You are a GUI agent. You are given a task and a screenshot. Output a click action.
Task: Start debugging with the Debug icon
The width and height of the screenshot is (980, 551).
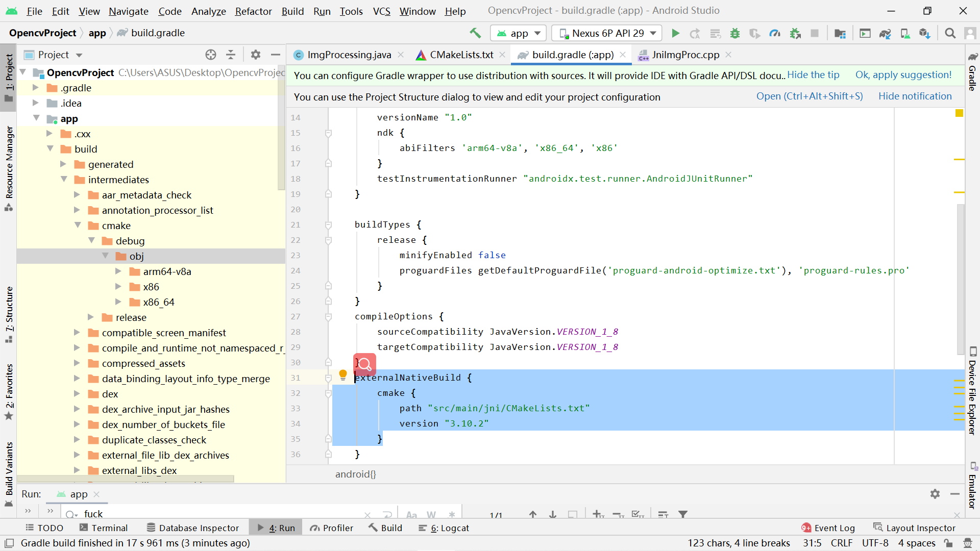click(x=735, y=33)
